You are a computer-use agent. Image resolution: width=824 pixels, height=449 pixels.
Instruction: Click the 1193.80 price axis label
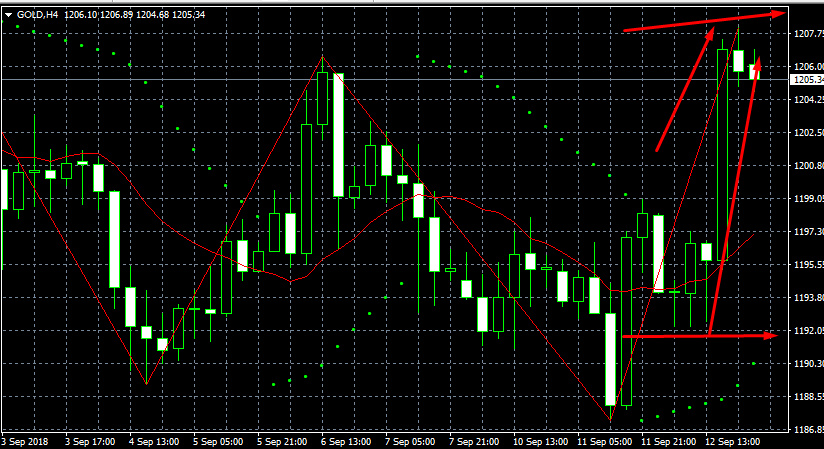pyautogui.click(x=808, y=298)
